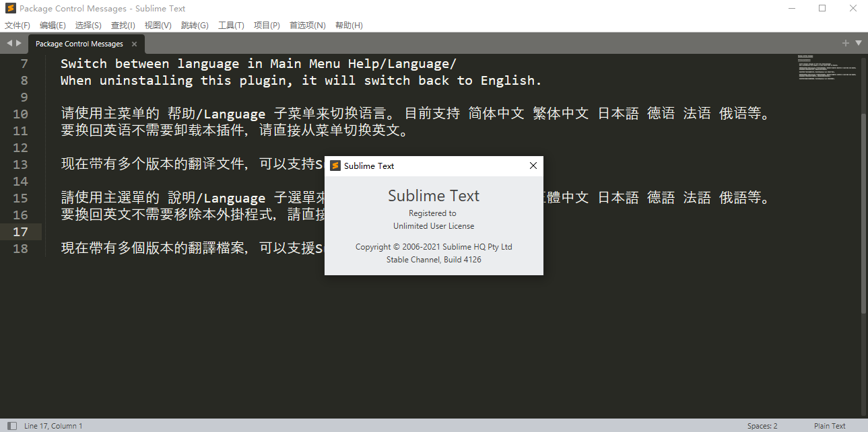This screenshot has width=868, height=432.
Task: Close the Sublime Text about dialog
Action: click(x=533, y=166)
